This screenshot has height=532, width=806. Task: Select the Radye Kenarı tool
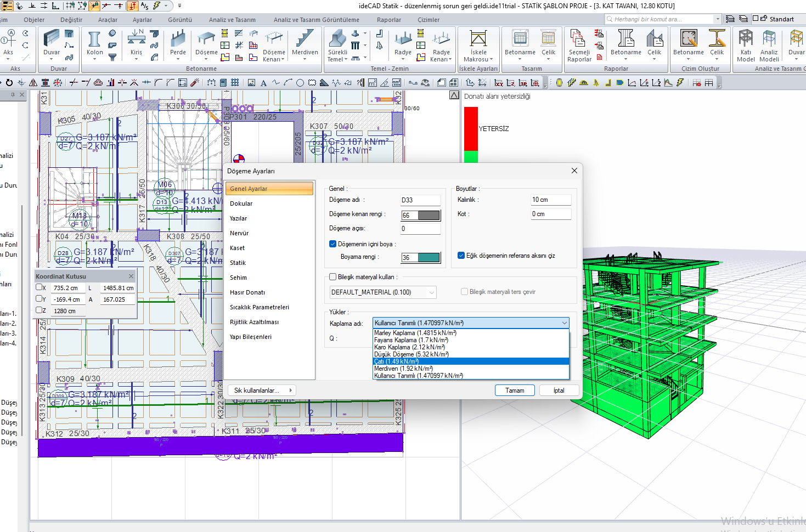pos(441,46)
